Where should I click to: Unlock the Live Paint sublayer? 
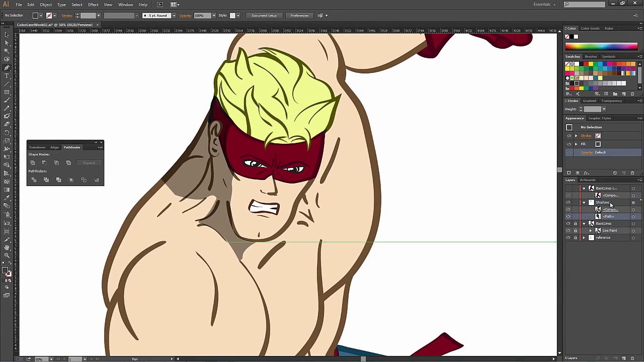[576, 231]
